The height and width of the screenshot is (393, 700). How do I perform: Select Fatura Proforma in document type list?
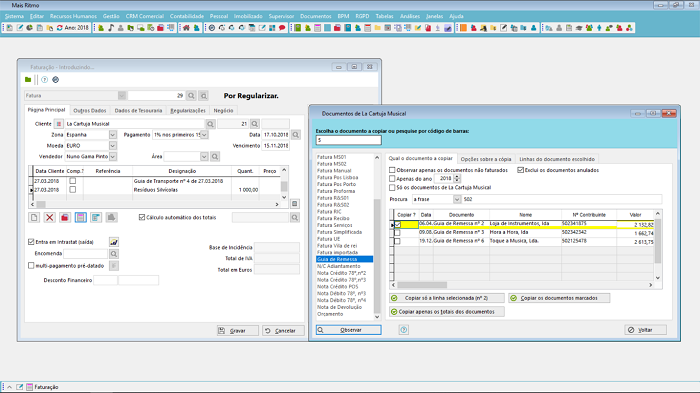pos(336,191)
